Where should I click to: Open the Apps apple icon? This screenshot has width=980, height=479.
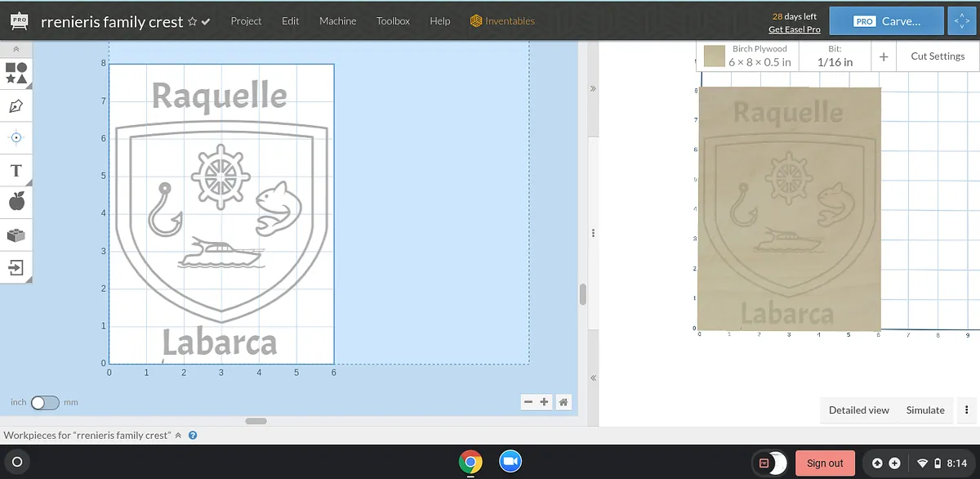pyautogui.click(x=16, y=202)
